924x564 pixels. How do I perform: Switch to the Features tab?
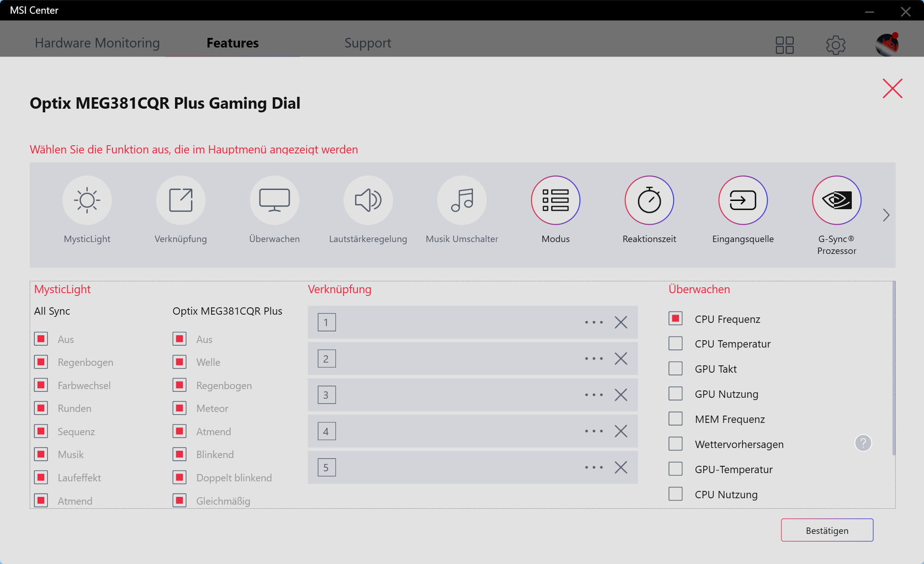[233, 43]
